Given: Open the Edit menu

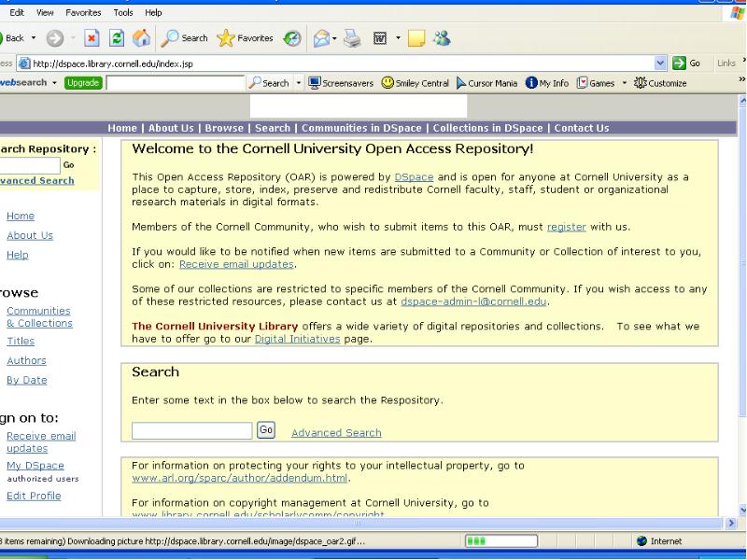Looking at the screenshot, I should [x=17, y=13].
